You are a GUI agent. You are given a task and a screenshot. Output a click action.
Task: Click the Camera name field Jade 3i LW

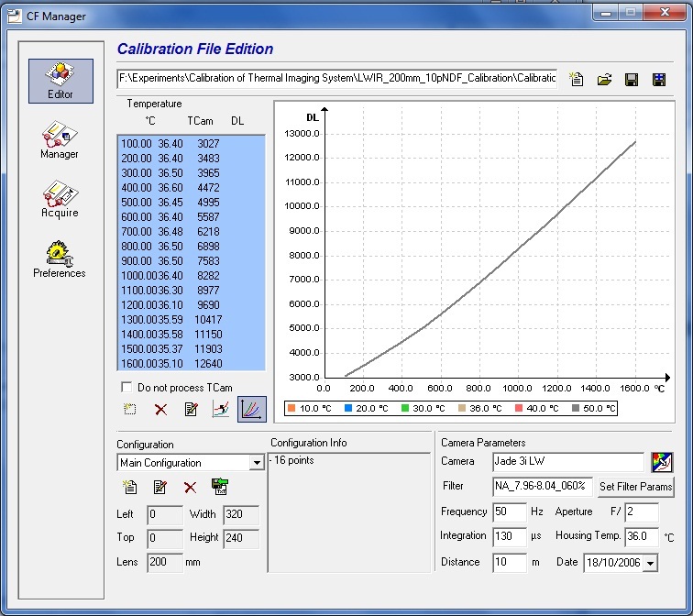tap(566, 462)
